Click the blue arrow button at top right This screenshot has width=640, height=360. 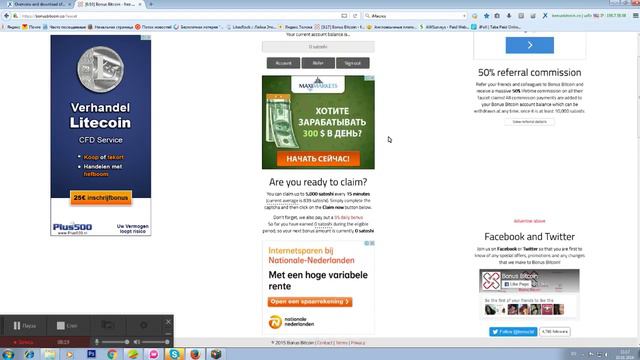529,45
